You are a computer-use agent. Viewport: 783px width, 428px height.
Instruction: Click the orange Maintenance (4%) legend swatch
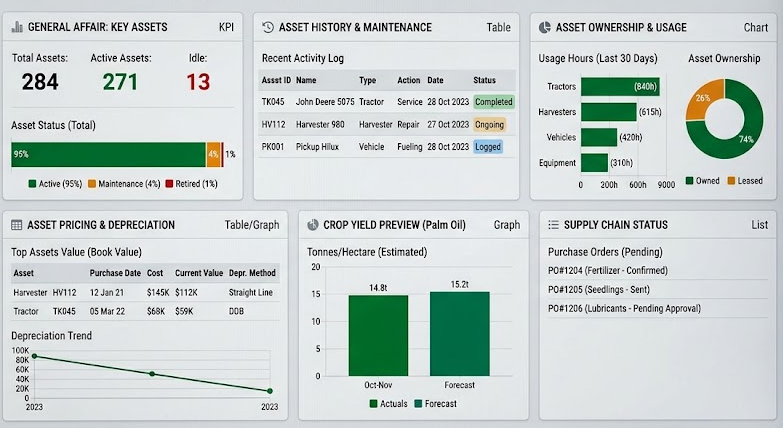click(x=92, y=184)
